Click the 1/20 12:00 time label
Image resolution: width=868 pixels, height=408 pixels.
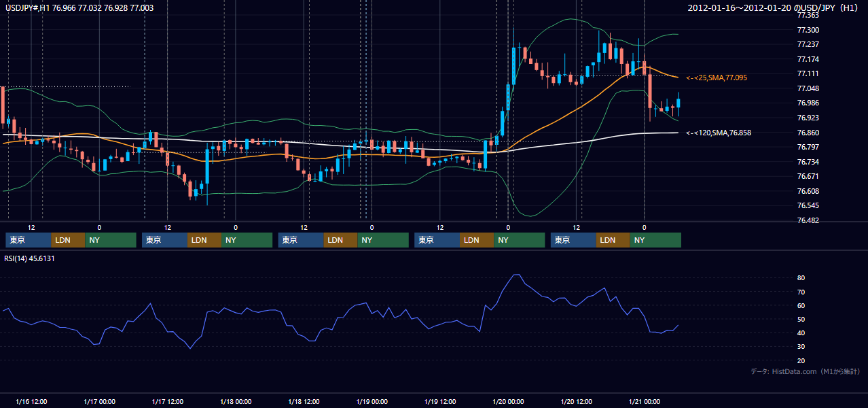(x=577, y=401)
